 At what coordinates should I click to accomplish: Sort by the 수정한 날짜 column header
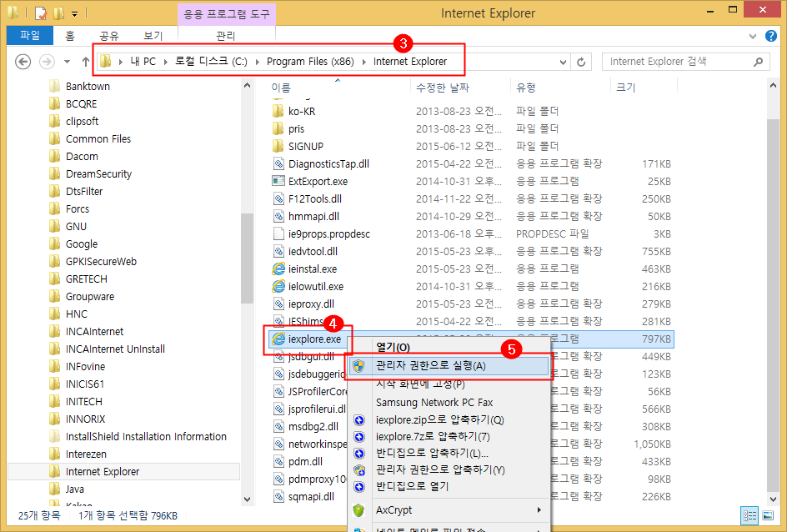[442, 88]
